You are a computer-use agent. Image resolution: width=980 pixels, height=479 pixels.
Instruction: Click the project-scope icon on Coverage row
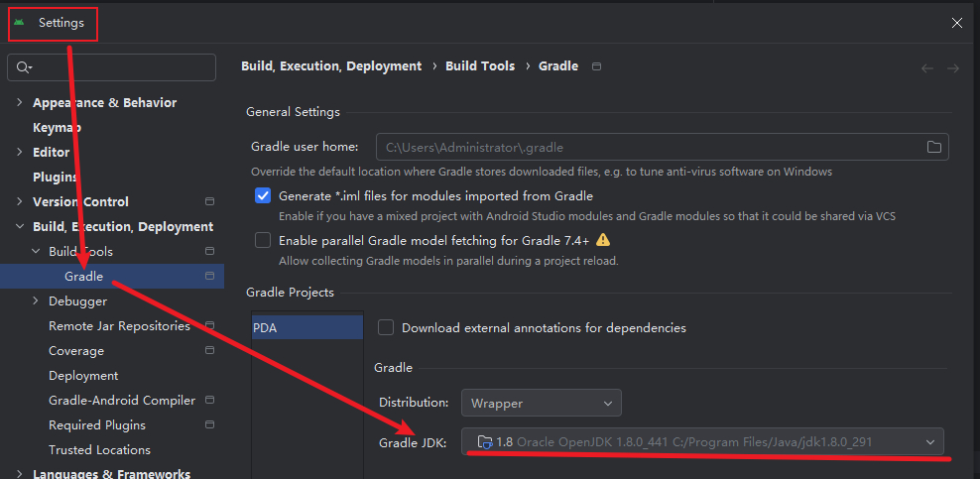point(210,350)
